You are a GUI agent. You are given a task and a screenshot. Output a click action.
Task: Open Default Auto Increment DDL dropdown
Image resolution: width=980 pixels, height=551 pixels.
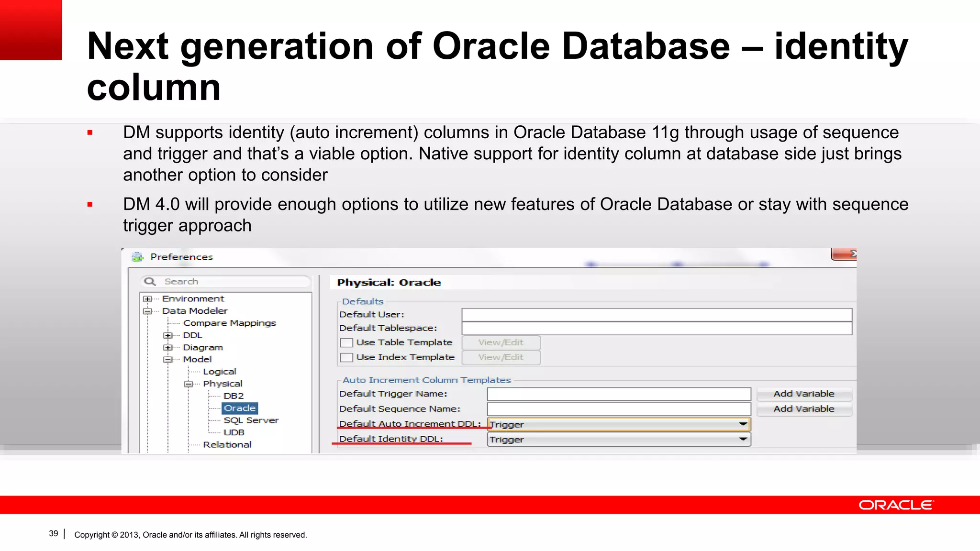pyautogui.click(x=619, y=424)
